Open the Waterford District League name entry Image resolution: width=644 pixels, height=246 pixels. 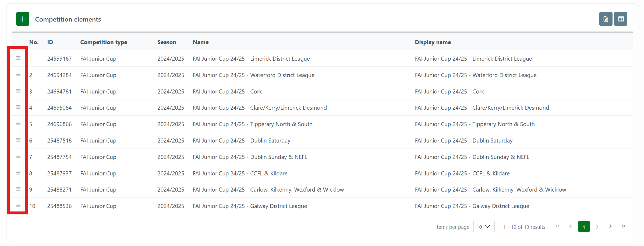[253, 75]
